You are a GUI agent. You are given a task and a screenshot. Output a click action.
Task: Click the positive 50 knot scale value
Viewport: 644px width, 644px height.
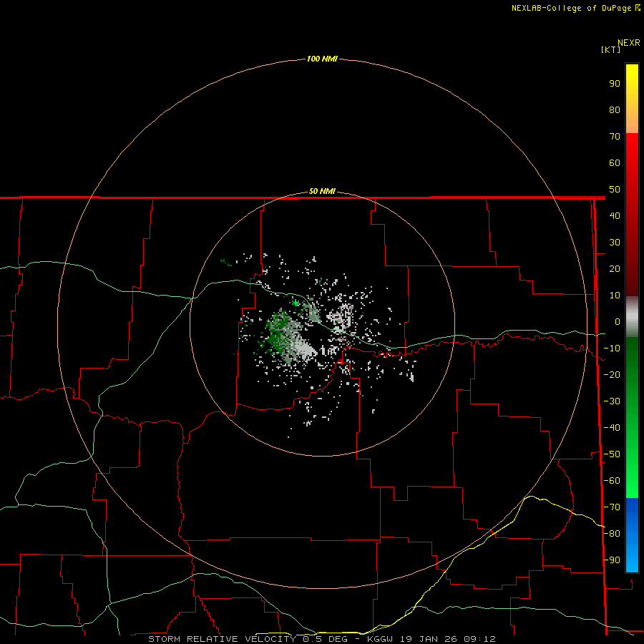(x=615, y=190)
